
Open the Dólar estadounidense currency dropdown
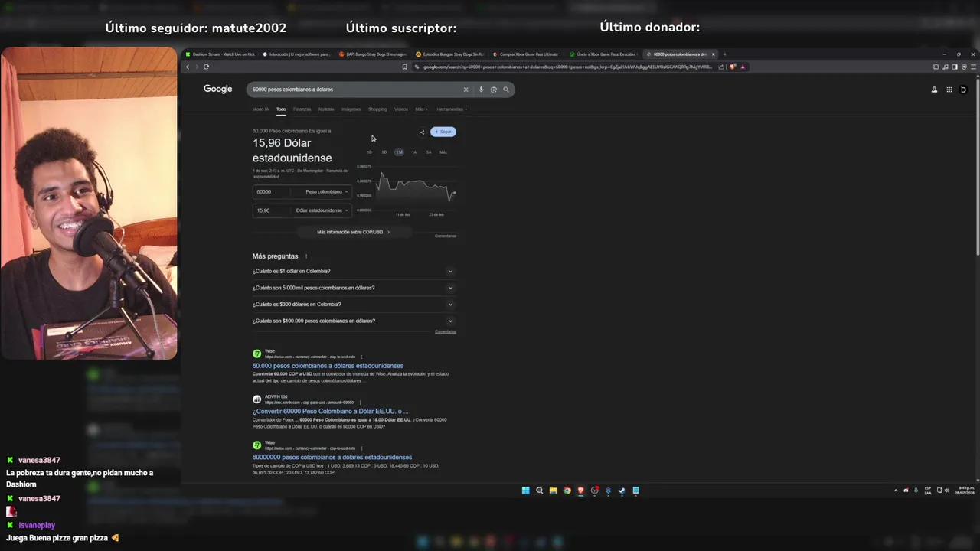click(x=322, y=210)
